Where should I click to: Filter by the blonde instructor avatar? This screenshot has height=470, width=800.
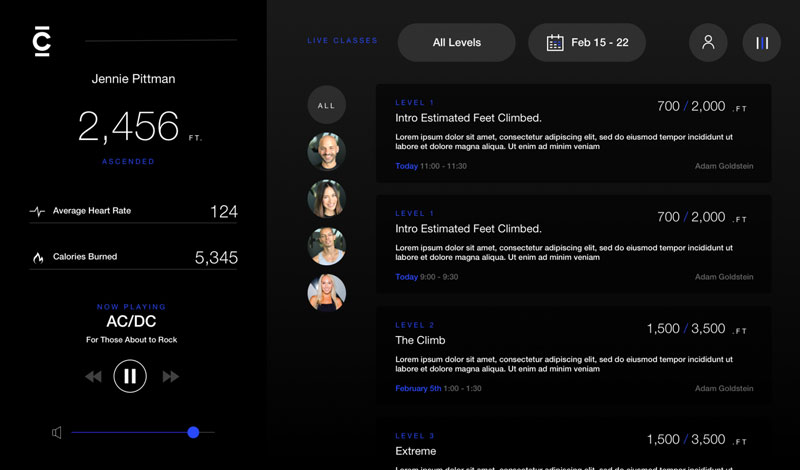point(327,293)
